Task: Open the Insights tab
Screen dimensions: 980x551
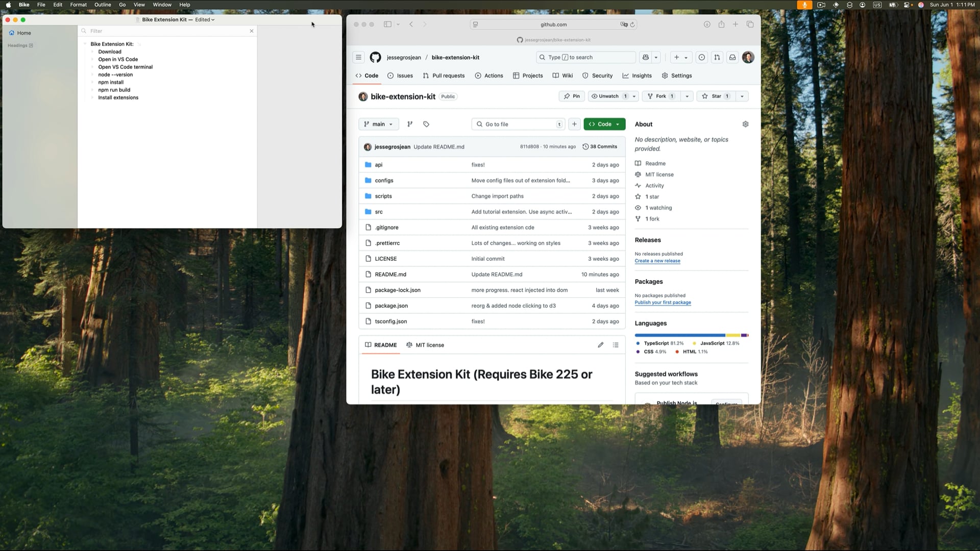Action: (x=637, y=76)
